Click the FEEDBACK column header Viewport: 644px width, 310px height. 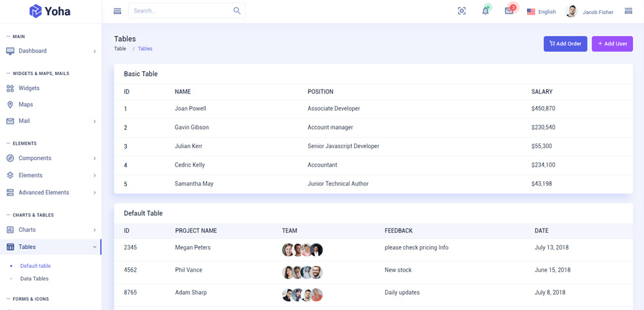(x=398, y=230)
